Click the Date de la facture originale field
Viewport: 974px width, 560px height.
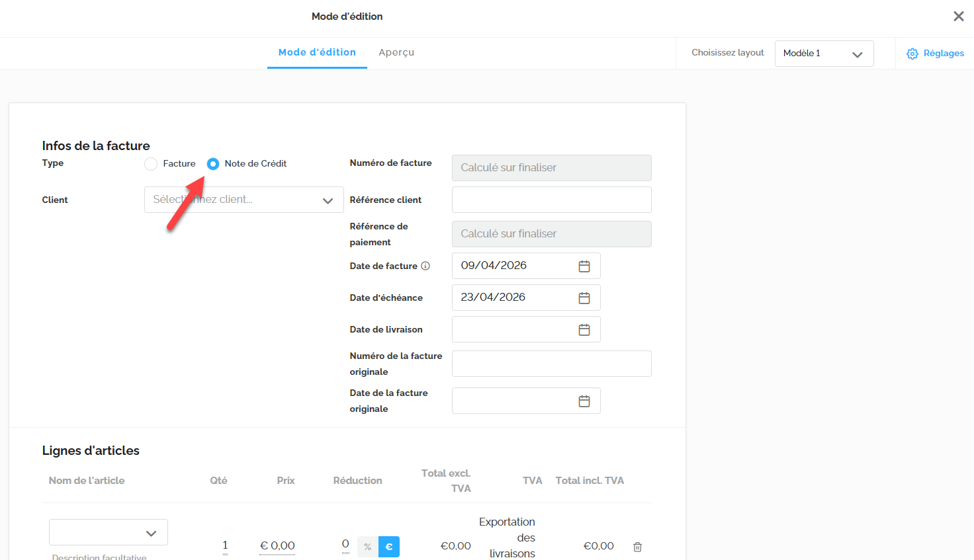[x=526, y=401]
